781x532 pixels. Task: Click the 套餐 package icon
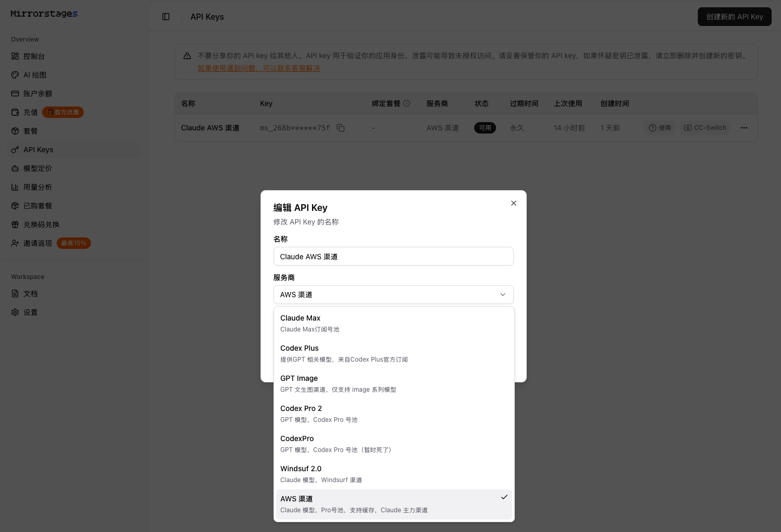[15, 131]
